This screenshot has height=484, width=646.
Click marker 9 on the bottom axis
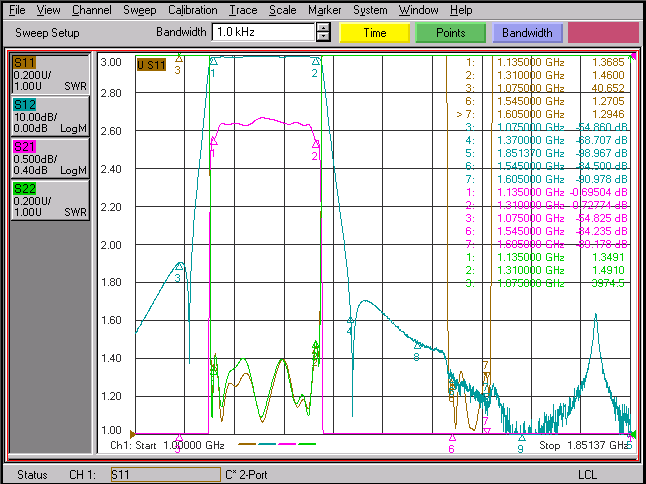coord(522,437)
